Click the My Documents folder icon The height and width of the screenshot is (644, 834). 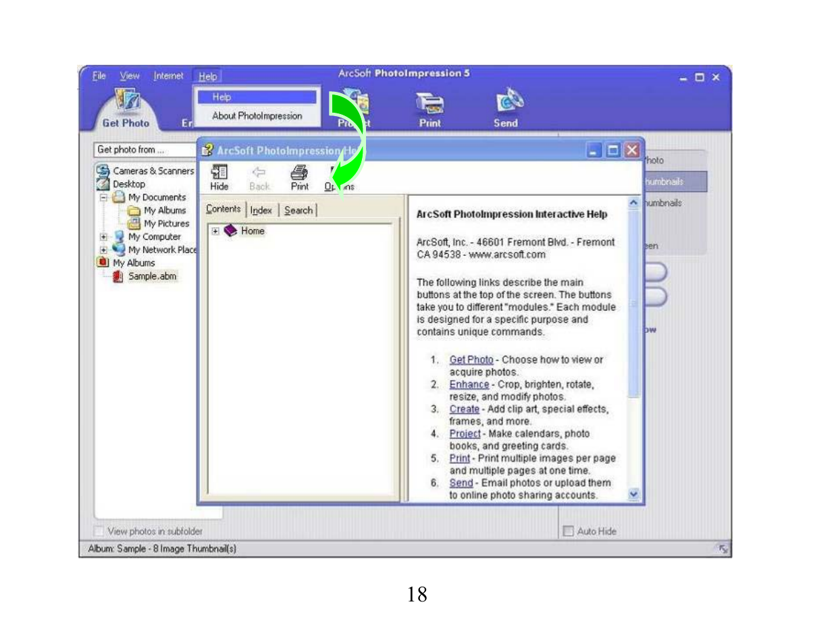pos(119,197)
